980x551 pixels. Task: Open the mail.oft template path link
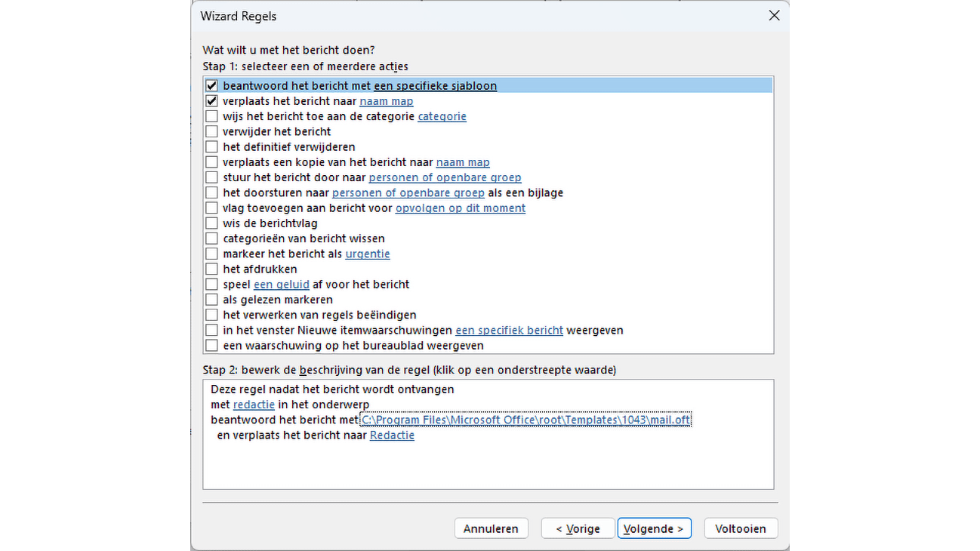pyautogui.click(x=525, y=420)
